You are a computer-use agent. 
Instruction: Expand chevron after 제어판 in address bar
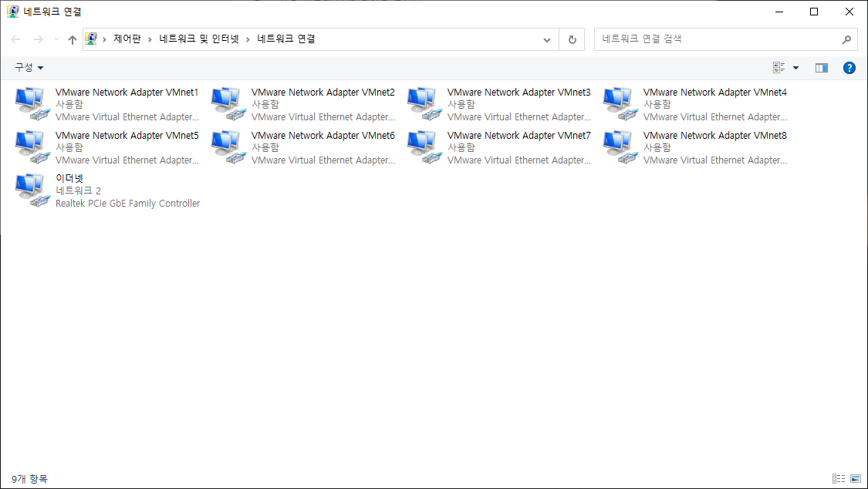click(x=150, y=39)
